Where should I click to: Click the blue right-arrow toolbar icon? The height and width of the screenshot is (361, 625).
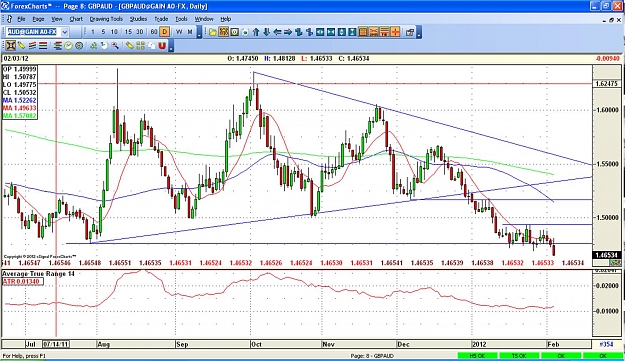(288, 32)
